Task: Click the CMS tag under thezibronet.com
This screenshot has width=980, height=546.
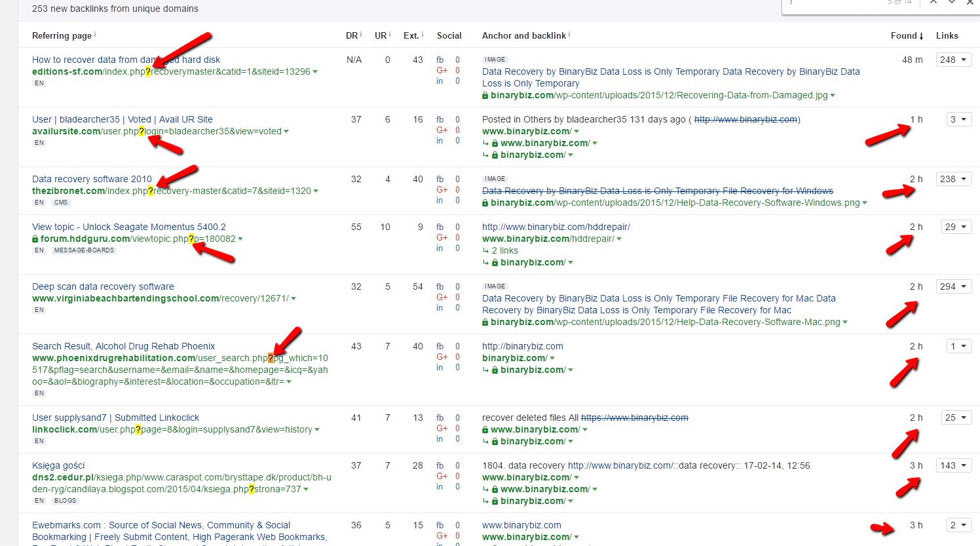Action: pos(61,203)
